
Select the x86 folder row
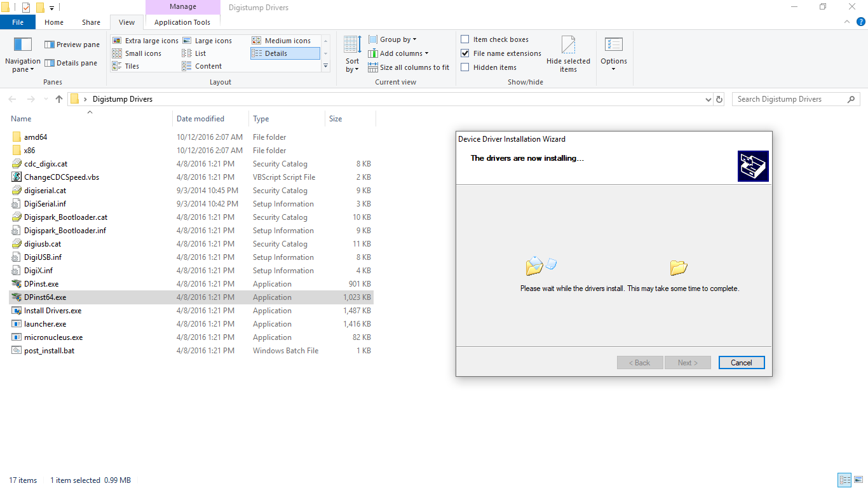pyautogui.click(x=191, y=151)
